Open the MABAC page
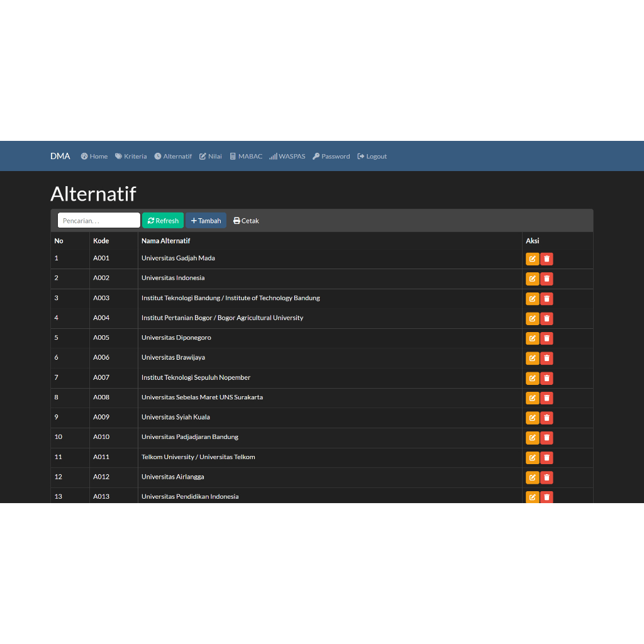The width and height of the screenshot is (644, 644). pos(246,156)
